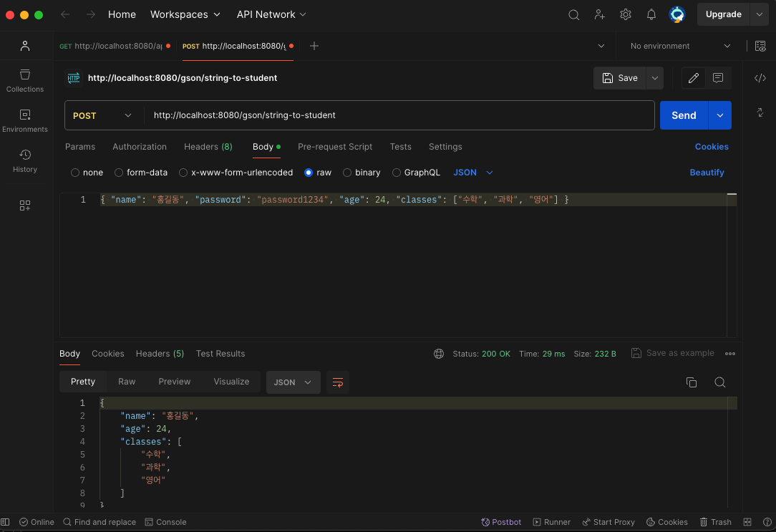Click the related requests icon in right sidebar
Image resolution: width=776 pixels, height=532 pixels.
760,113
